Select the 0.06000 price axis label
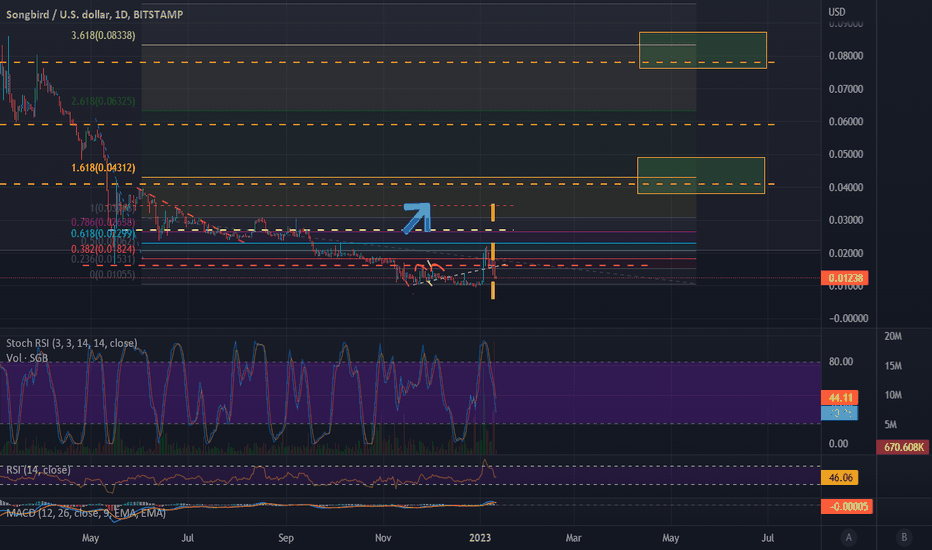The height and width of the screenshot is (550, 932). pyautogui.click(x=846, y=121)
